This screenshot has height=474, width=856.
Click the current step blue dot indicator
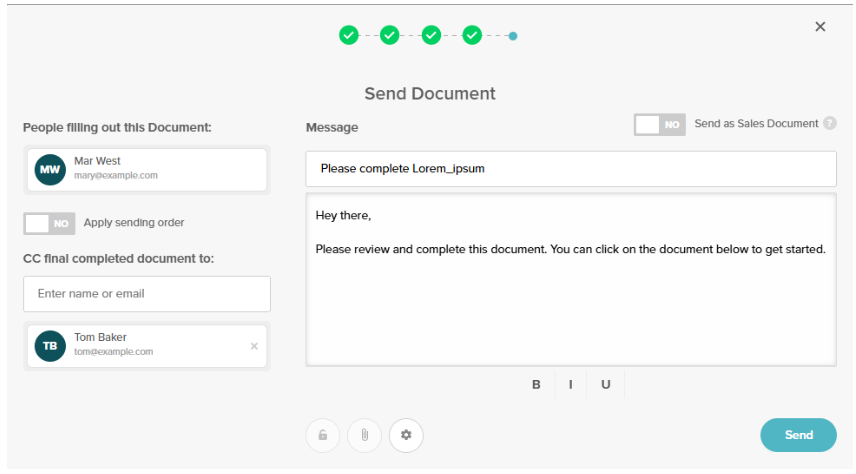coord(513,36)
